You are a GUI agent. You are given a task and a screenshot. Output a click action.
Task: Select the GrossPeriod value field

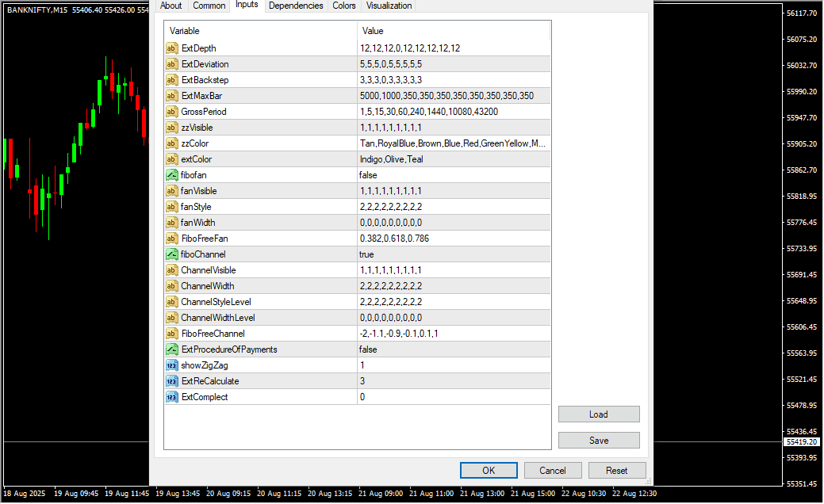tap(453, 112)
